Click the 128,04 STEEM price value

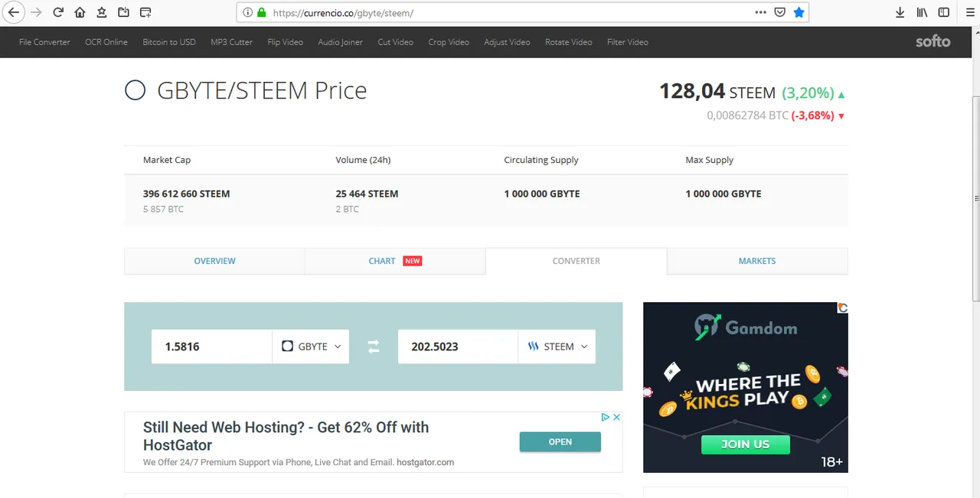pyautogui.click(x=717, y=92)
